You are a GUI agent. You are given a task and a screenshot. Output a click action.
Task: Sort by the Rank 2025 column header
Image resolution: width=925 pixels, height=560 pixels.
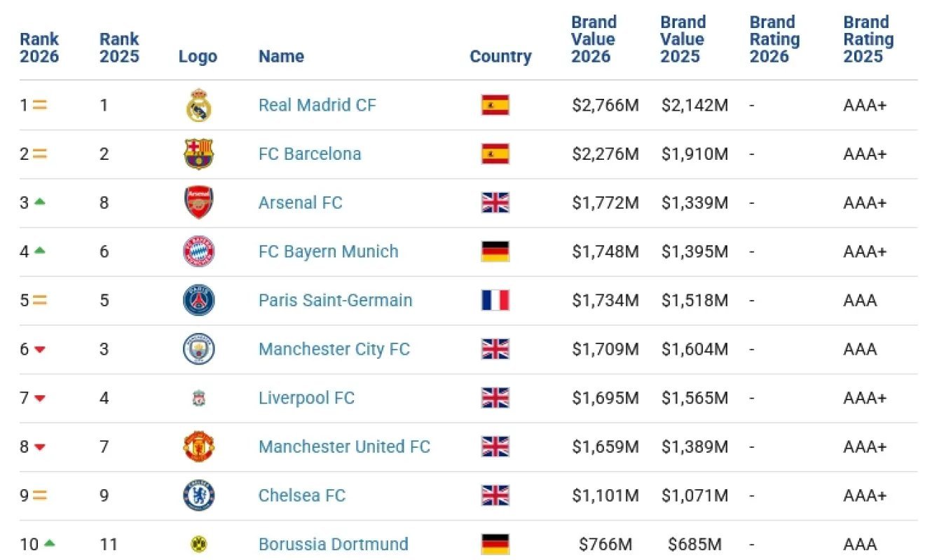point(119,48)
